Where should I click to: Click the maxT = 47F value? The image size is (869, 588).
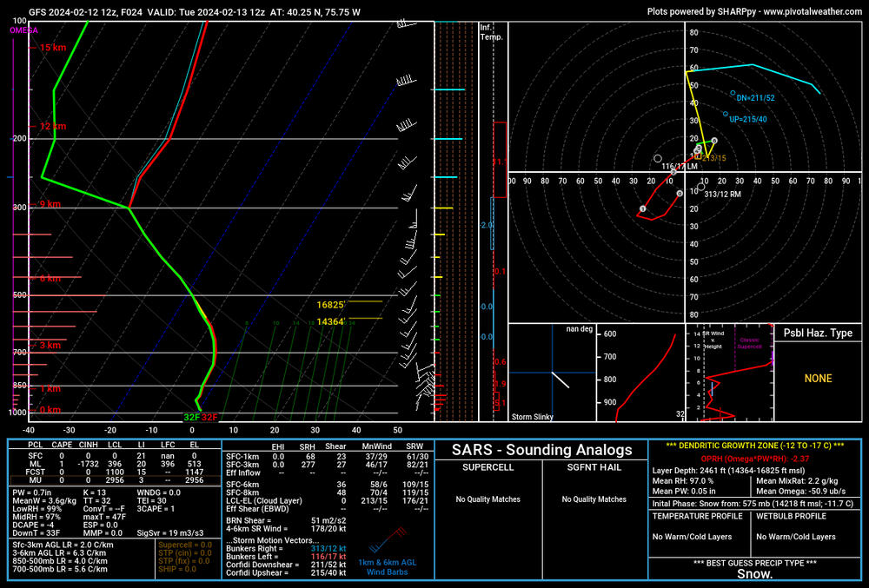point(105,517)
